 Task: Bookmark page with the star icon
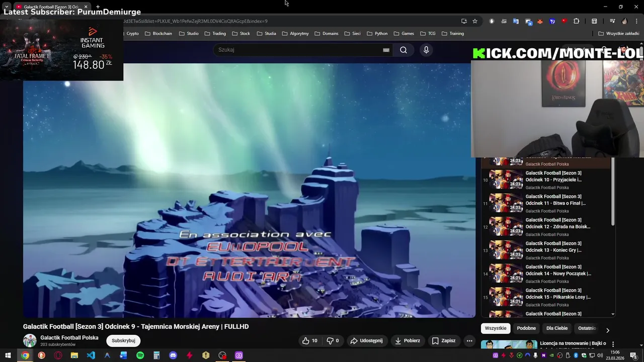point(475,21)
